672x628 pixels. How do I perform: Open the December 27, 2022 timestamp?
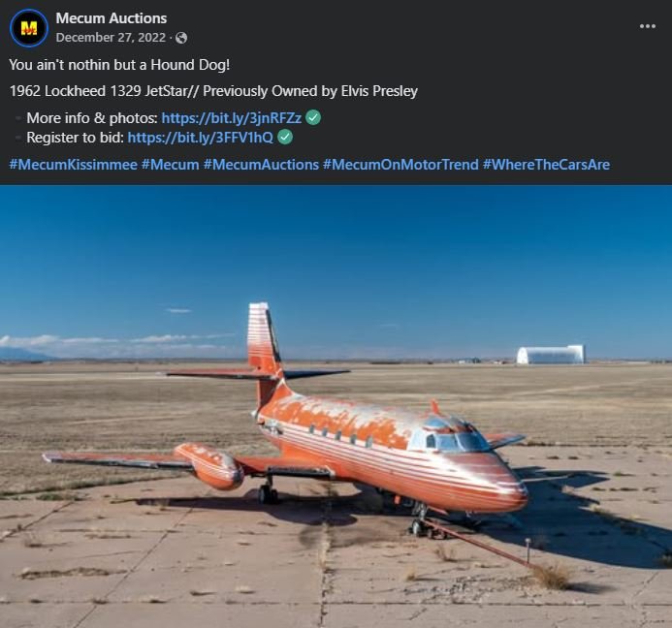click(111, 37)
